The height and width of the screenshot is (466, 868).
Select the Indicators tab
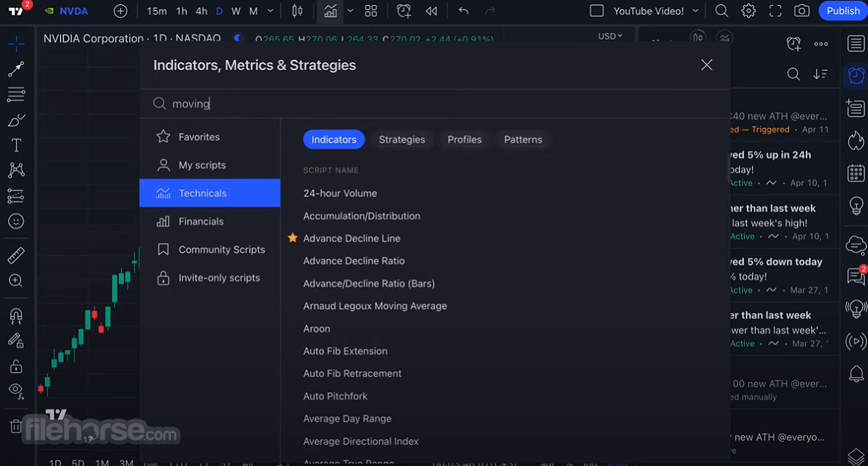334,140
